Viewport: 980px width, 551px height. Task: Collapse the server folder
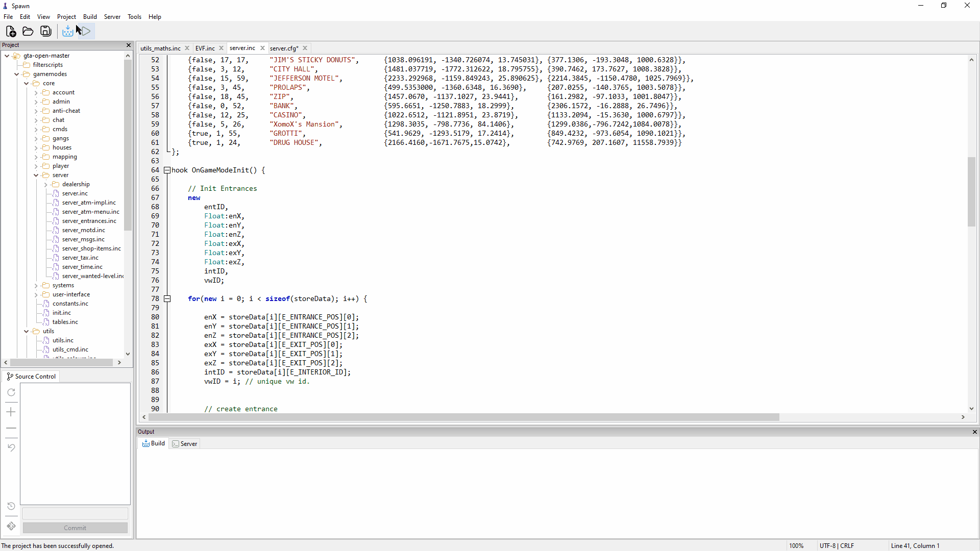(x=36, y=175)
